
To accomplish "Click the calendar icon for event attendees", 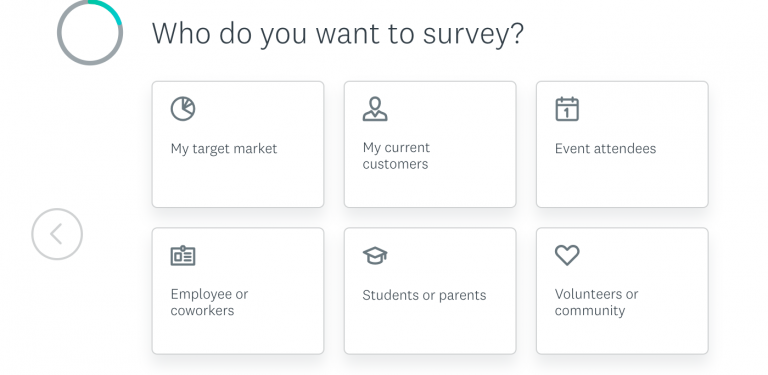I will point(567,109).
